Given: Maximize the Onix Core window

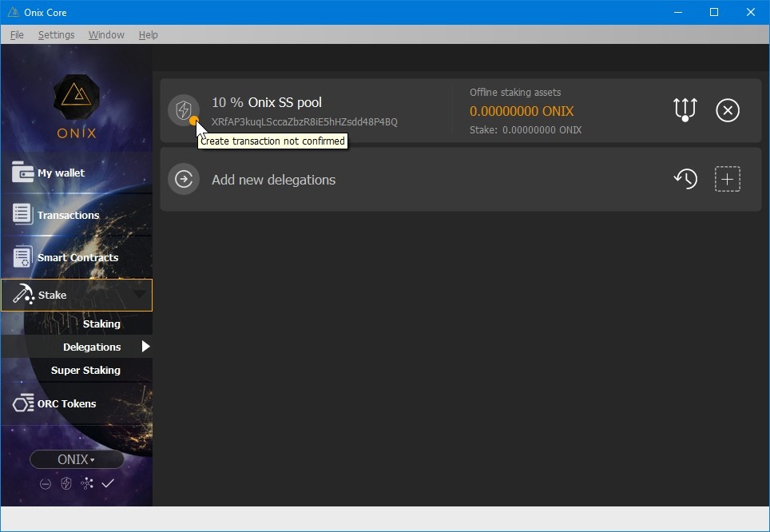Looking at the screenshot, I should tap(714, 12).
